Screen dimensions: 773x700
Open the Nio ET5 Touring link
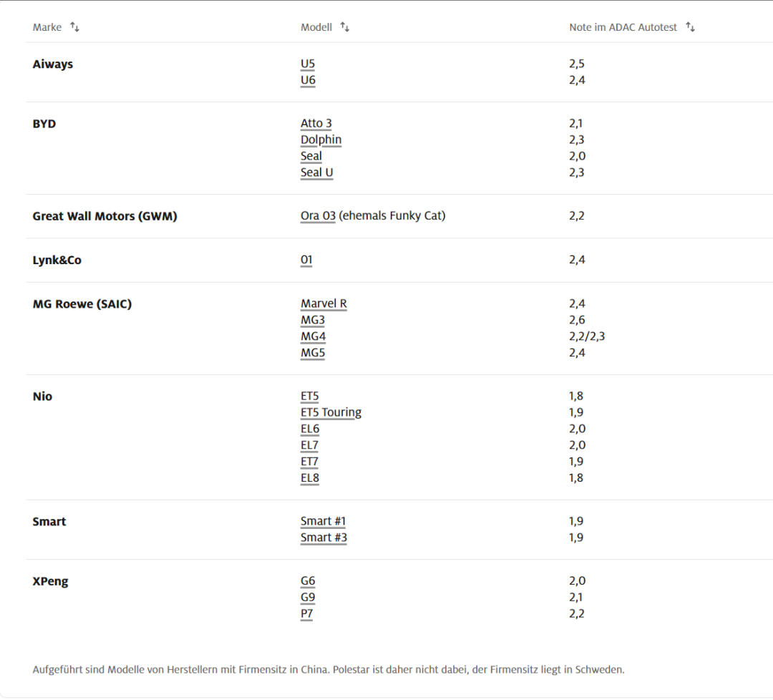point(331,412)
